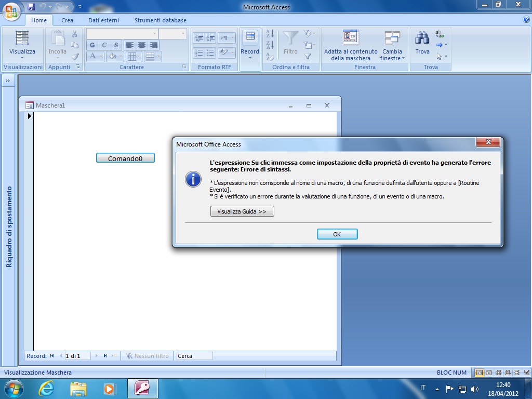532x399 pixels.
Task: Center text in Carattere group
Action: [142, 45]
